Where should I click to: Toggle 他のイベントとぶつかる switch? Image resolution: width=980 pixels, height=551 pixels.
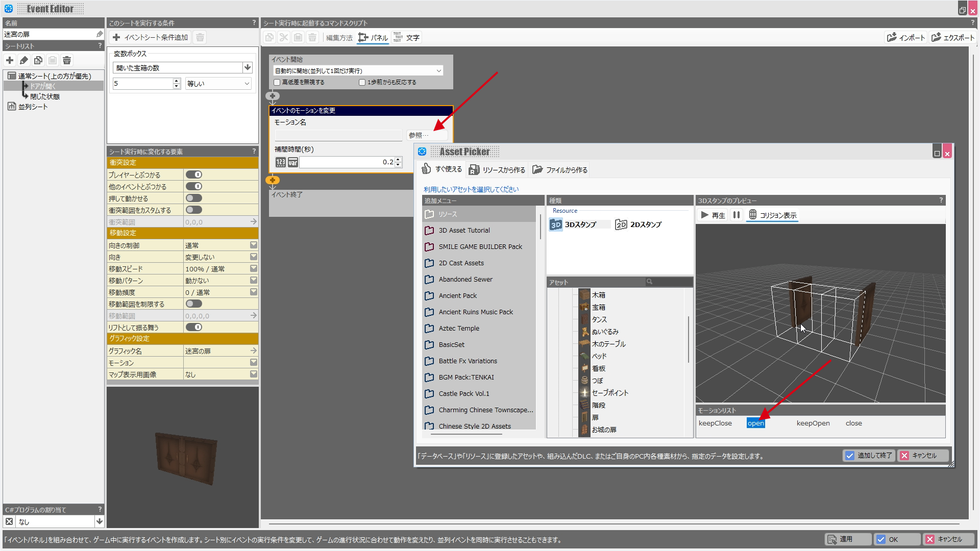pyautogui.click(x=194, y=186)
